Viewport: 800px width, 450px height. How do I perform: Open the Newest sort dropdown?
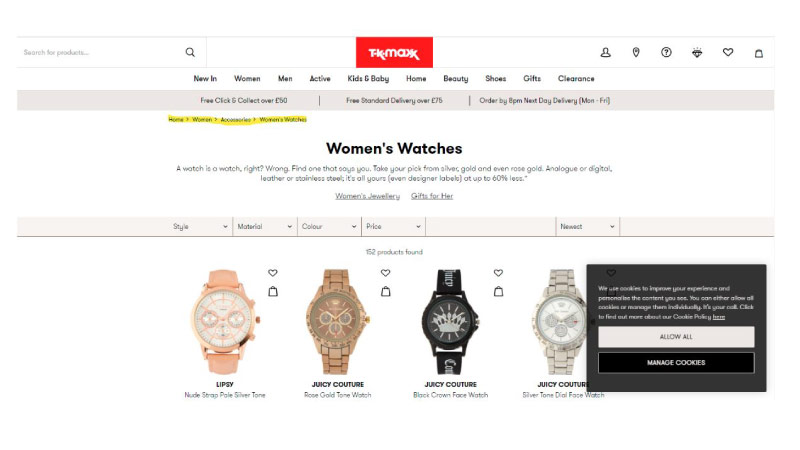coord(587,227)
